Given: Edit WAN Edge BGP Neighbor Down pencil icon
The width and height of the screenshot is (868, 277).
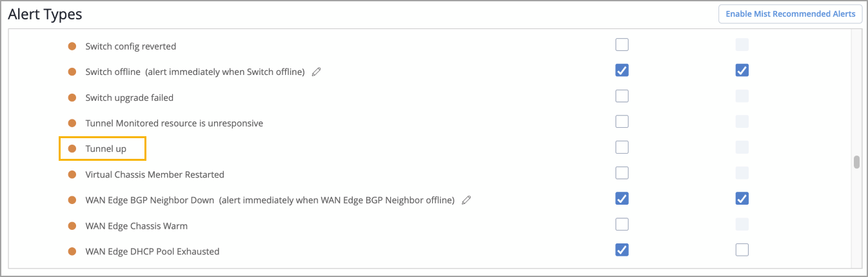Looking at the screenshot, I should (x=467, y=200).
